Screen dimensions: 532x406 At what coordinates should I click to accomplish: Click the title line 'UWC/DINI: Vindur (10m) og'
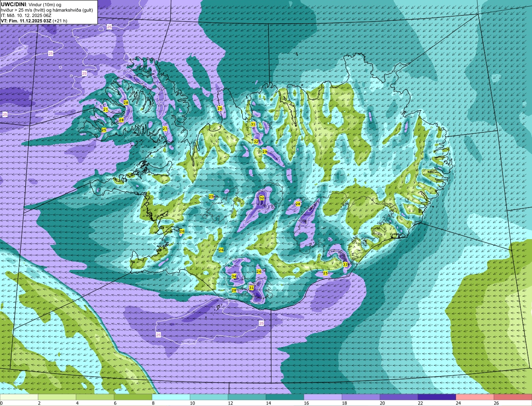pos(31,4)
